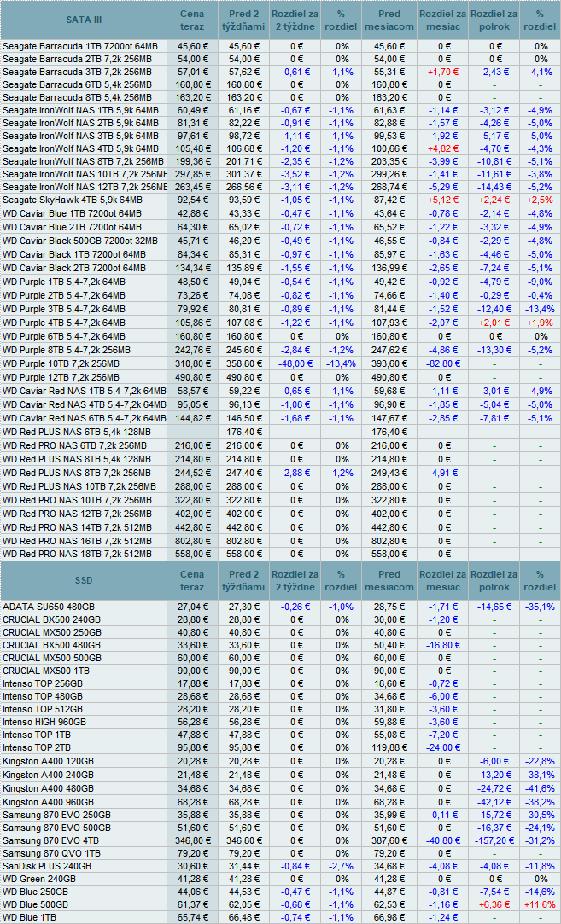Select current price "802,80 €" of Red PRO 16TB

(x=192, y=540)
